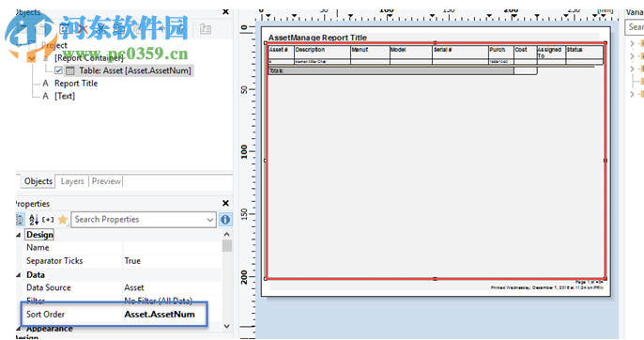Close the Objects panel
This screenshot has width=644, height=340.
tap(225, 12)
